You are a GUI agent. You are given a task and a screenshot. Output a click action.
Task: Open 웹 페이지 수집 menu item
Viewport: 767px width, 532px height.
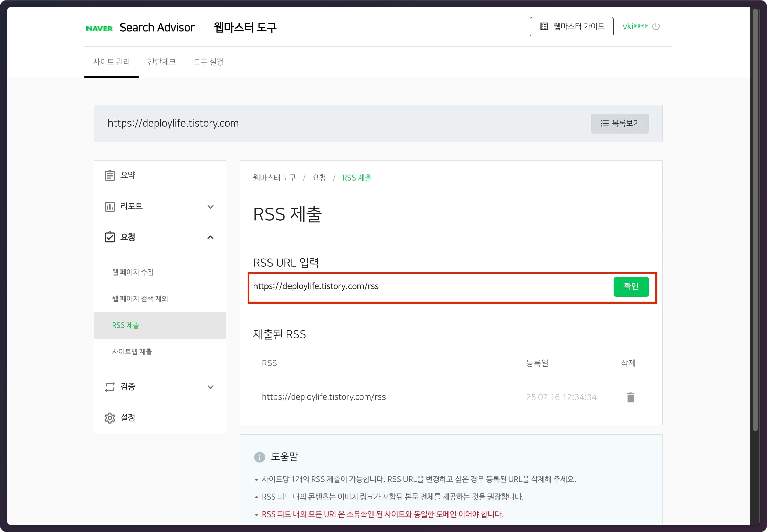(x=133, y=272)
